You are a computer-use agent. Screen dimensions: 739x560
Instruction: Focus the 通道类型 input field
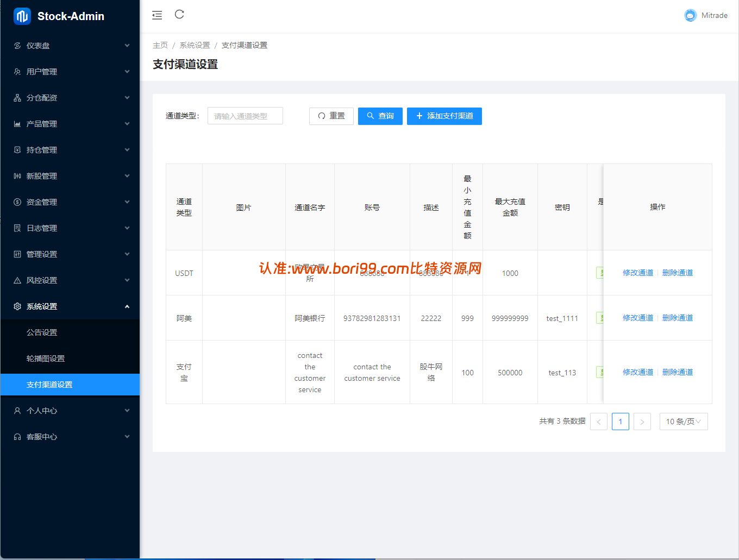point(245,116)
